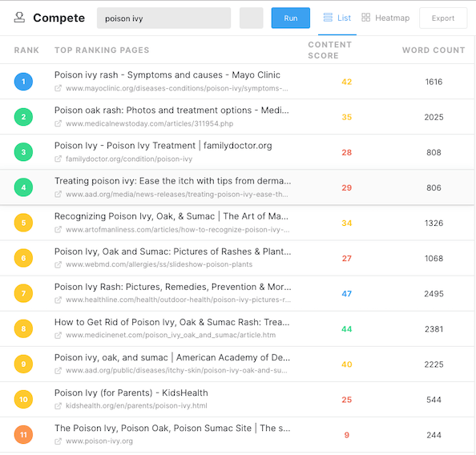Click rank 1 blue circle badge
476x455 pixels.
(x=23, y=82)
